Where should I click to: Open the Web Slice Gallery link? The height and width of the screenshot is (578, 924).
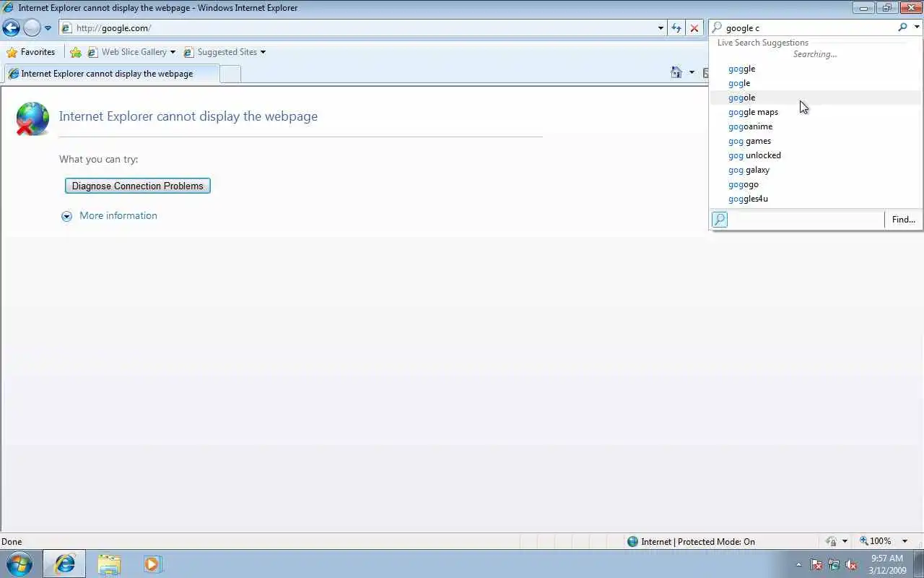coord(127,52)
